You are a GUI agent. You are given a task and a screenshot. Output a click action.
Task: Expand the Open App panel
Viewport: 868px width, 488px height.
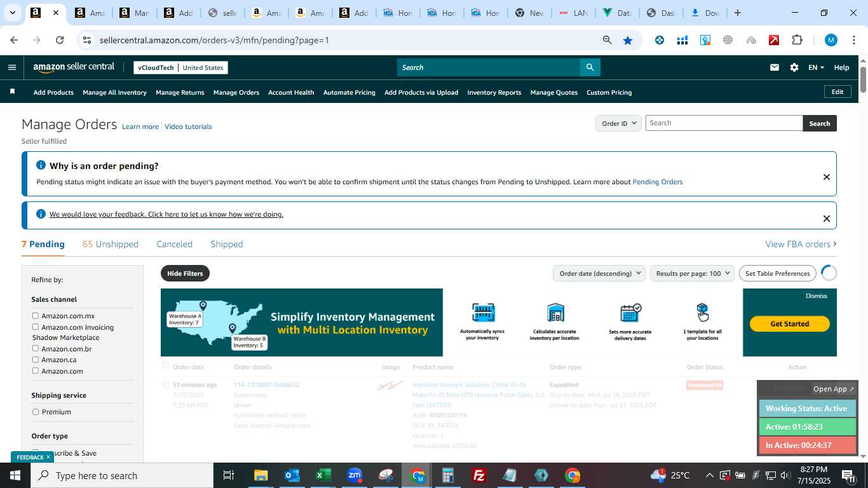[x=834, y=389]
